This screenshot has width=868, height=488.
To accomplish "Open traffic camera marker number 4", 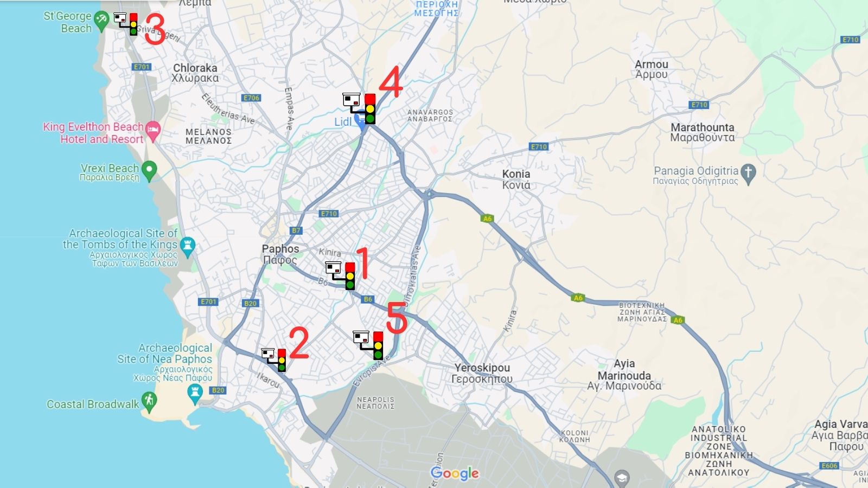I will [359, 108].
